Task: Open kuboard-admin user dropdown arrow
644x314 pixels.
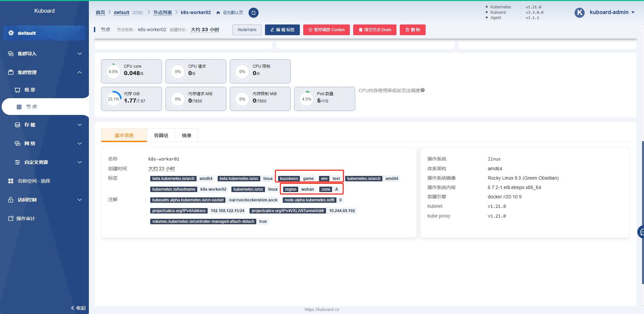Action: [x=633, y=12]
